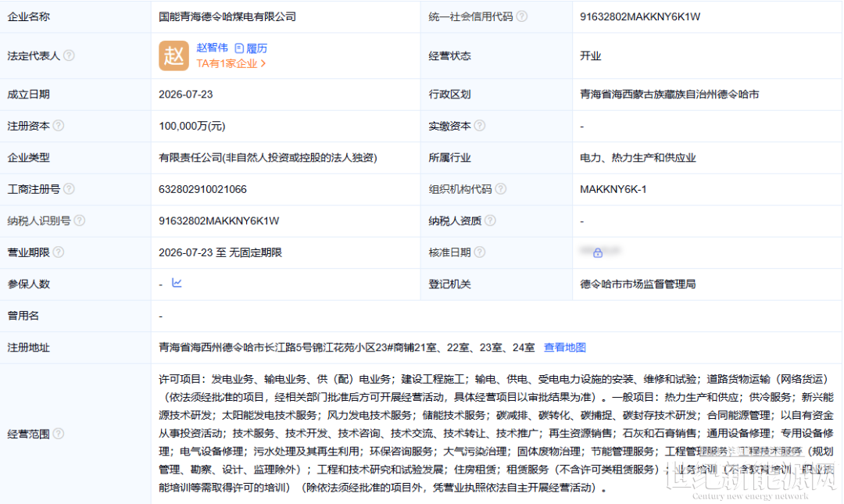Select company name 国能青海德令哈煤电有限公司
The image size is (844, 504).
click(x=227, y=16)
